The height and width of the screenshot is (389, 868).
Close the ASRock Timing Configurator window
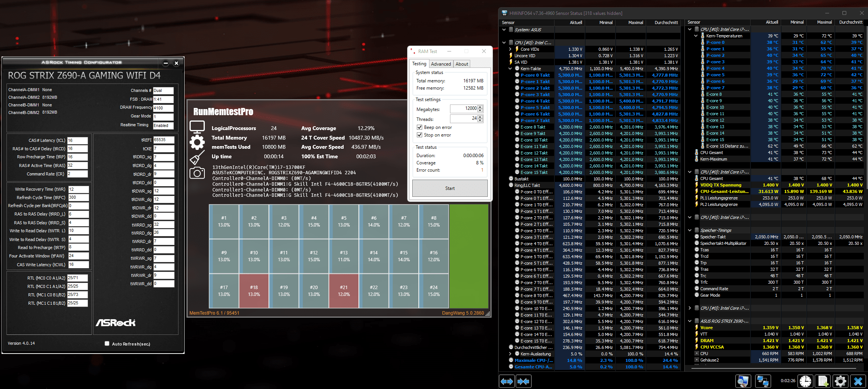coord(176,63)
